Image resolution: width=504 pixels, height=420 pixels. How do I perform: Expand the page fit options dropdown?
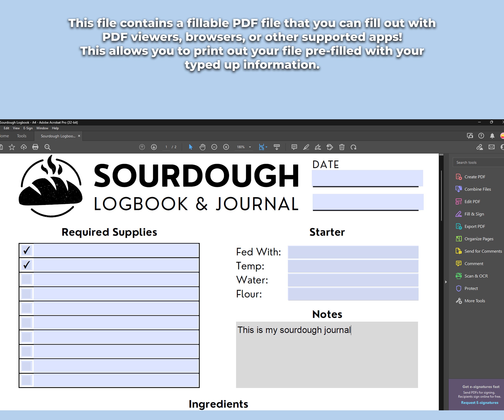click(266, 147)
